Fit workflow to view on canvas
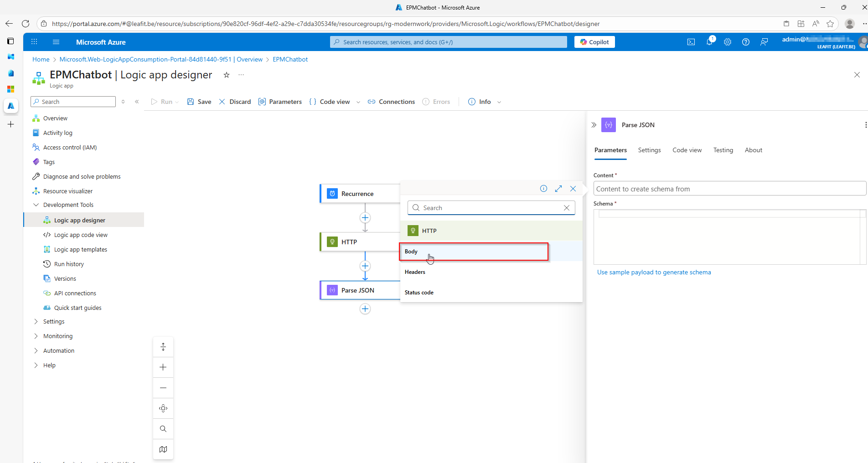This screenshot has height=463, width=868. point(163,408)
